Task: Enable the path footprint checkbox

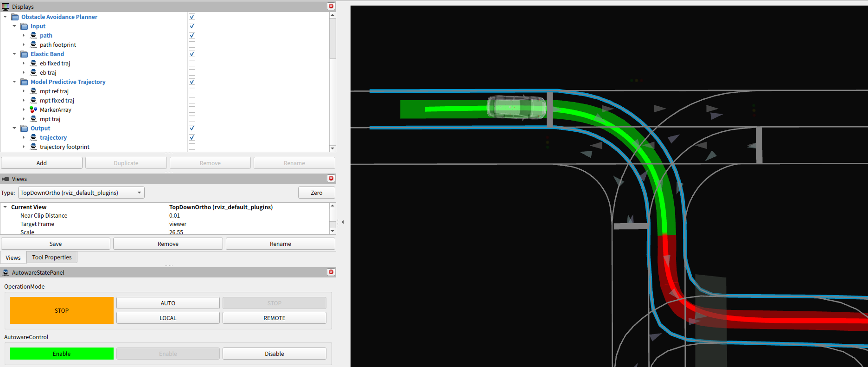Action: coord(192,45)
